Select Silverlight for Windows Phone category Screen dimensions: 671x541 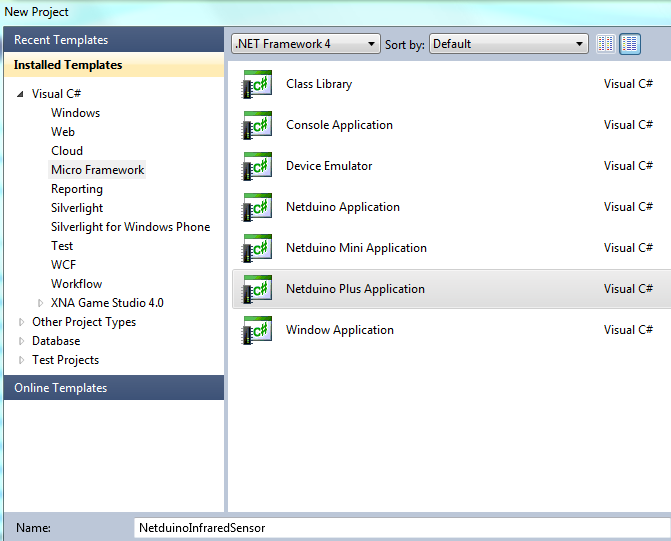(131, 227)
